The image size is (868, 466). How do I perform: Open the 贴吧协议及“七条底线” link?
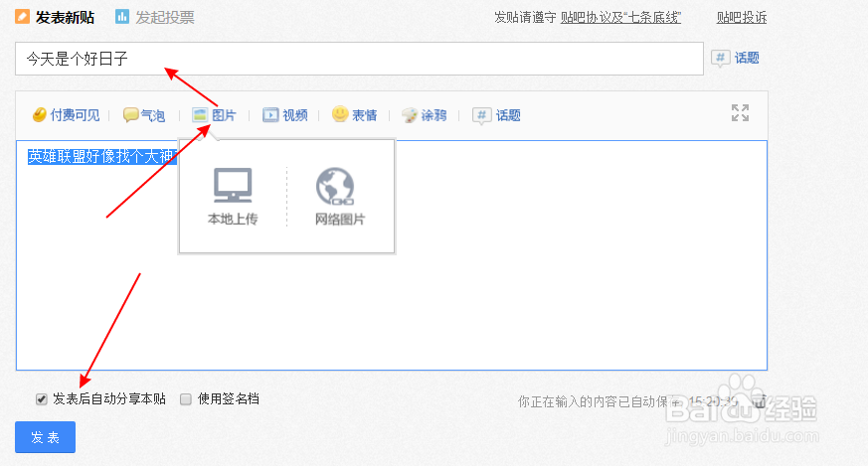tap(620, 17)
